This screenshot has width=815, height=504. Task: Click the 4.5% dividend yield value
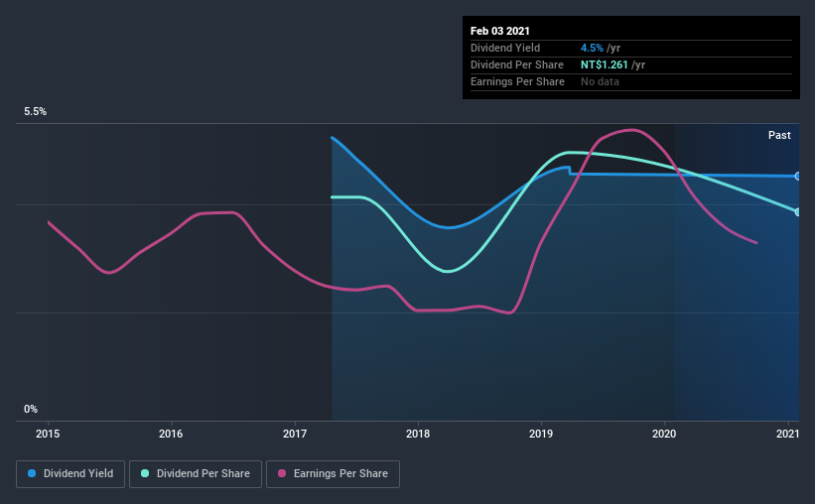click(x=592, y=48)
